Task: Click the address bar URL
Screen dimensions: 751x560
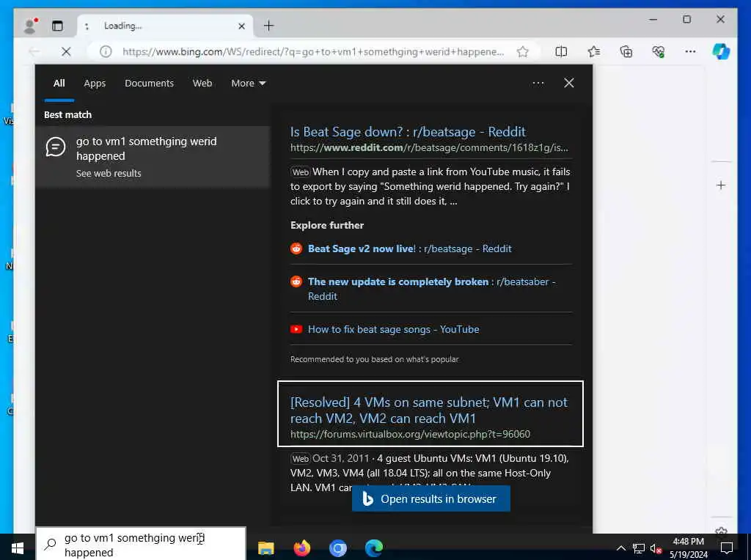Action: coord(312,51)
